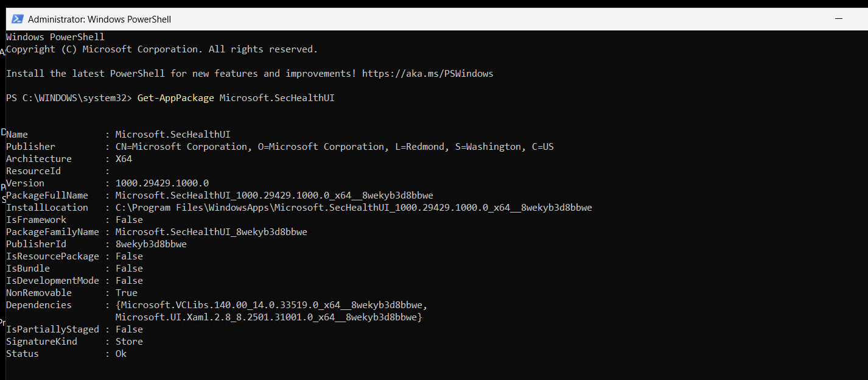Click the Get-AppPackage command text
Viewport: 868px width, 380px height.
175,97
